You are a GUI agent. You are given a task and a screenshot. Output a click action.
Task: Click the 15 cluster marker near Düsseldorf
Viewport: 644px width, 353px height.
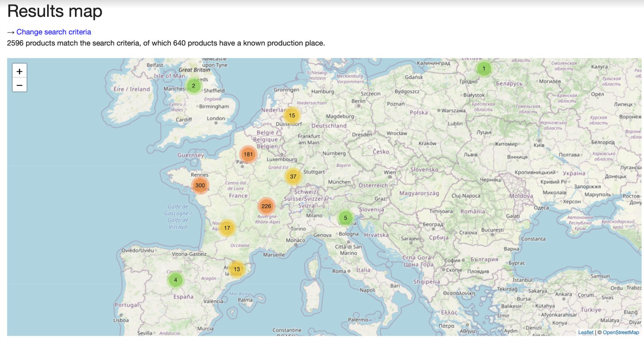[292, 115]
